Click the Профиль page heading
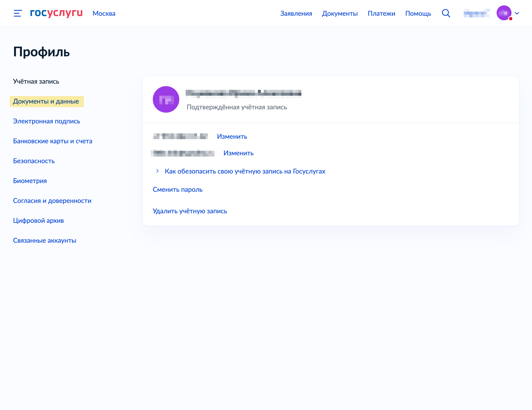Viewport: 532px width, 410px height. (41, 52)
